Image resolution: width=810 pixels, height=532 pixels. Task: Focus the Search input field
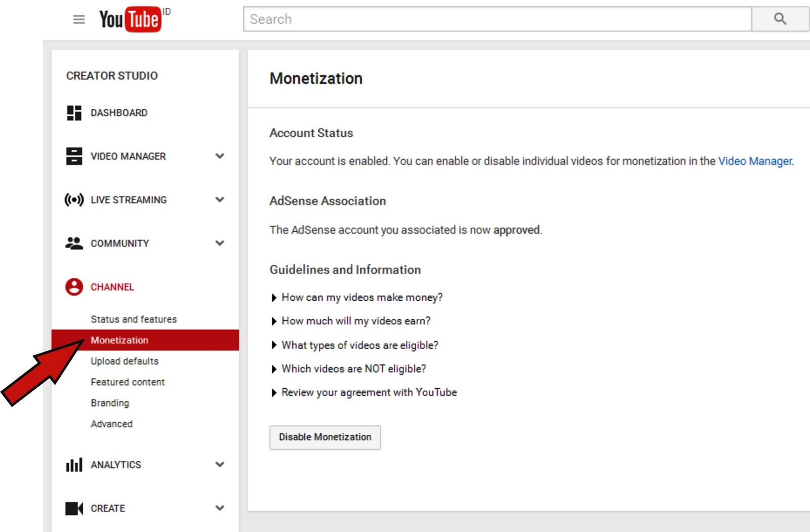(498, 19)
